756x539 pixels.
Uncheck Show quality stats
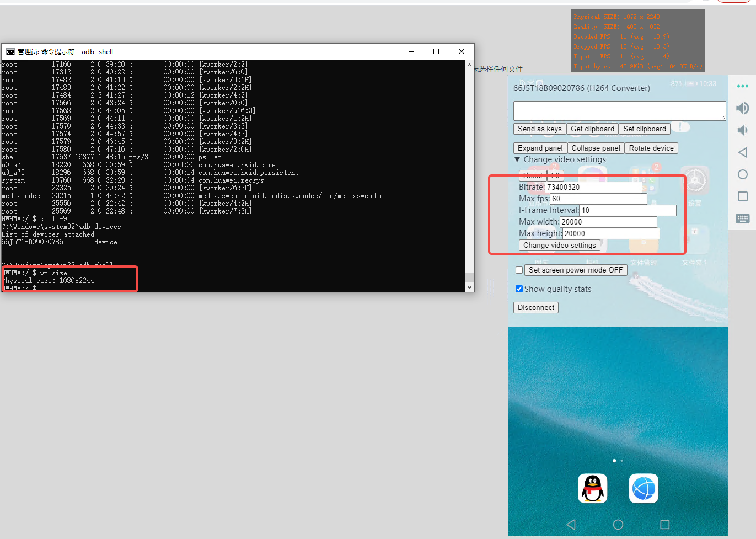pyautogui.click(x=519, y=289)
